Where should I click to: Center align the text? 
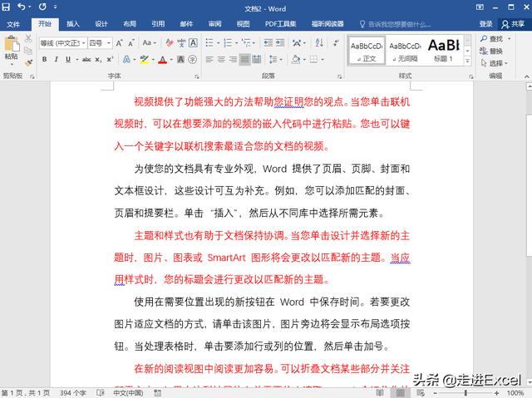click(221, 60)
